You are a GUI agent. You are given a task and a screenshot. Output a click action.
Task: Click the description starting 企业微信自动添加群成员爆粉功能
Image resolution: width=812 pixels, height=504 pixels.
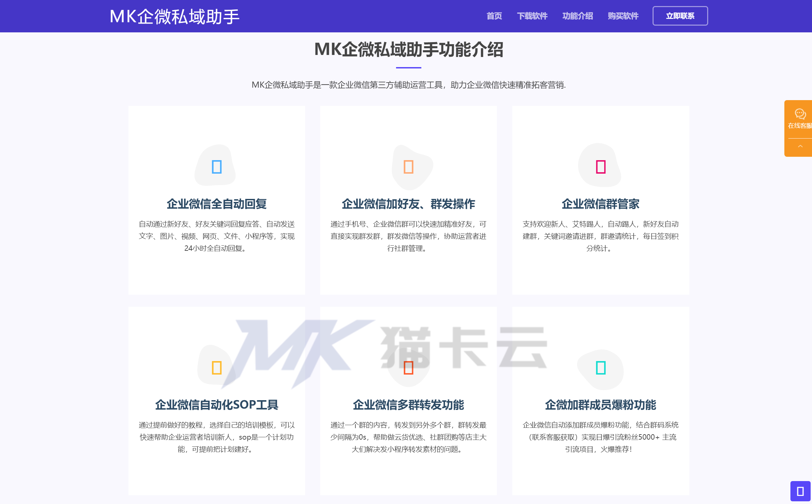tap(601, 437)
